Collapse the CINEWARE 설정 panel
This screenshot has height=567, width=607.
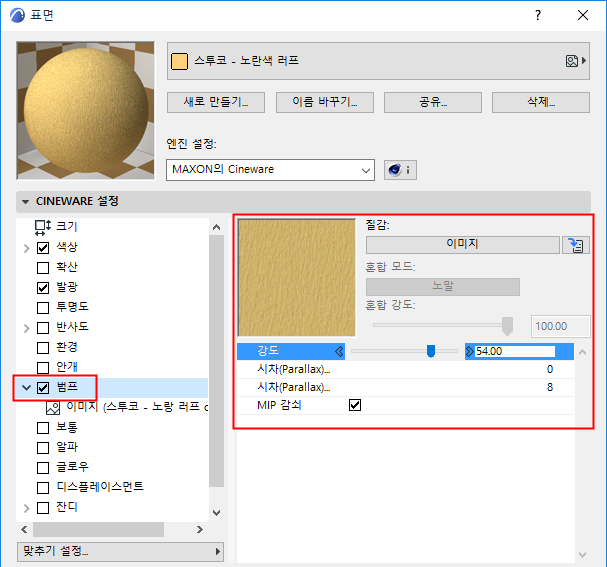pyautogui.click(x=26, y=202)
